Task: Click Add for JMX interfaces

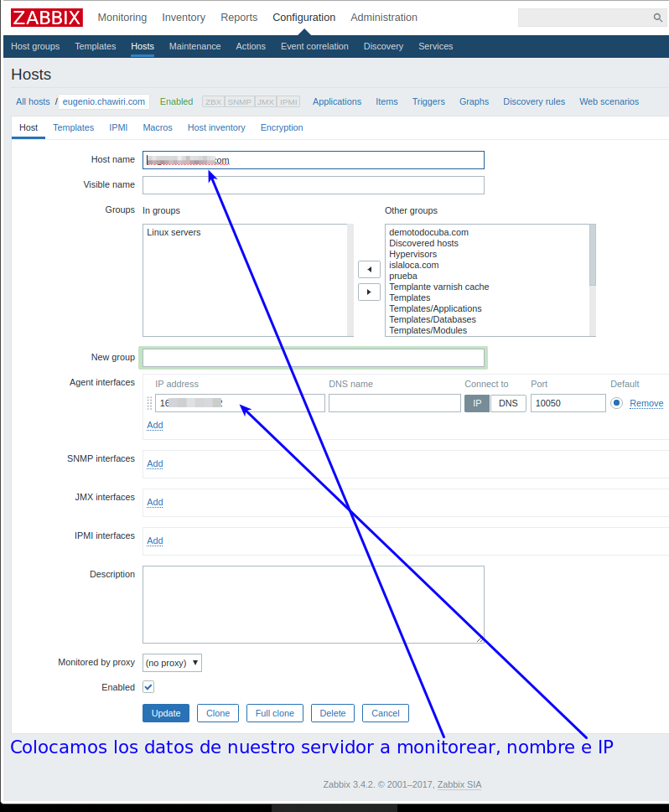Action: tap(155, 502)
